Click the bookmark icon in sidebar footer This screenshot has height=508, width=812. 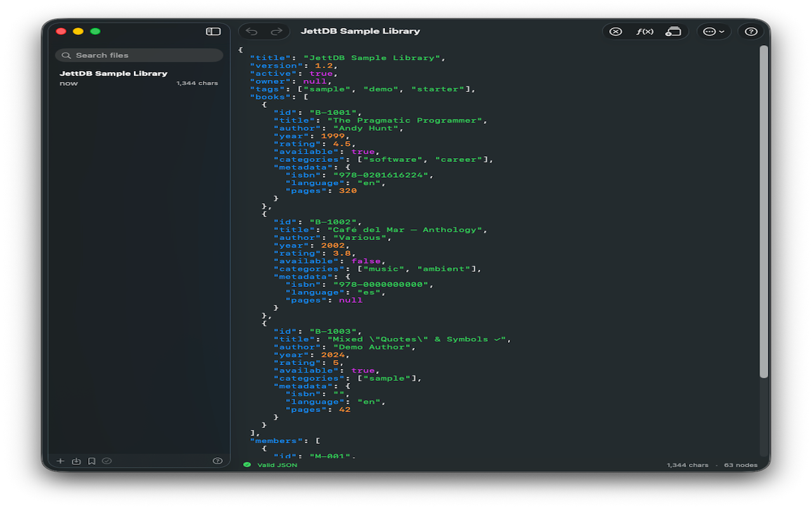click(x=91, y=461)
